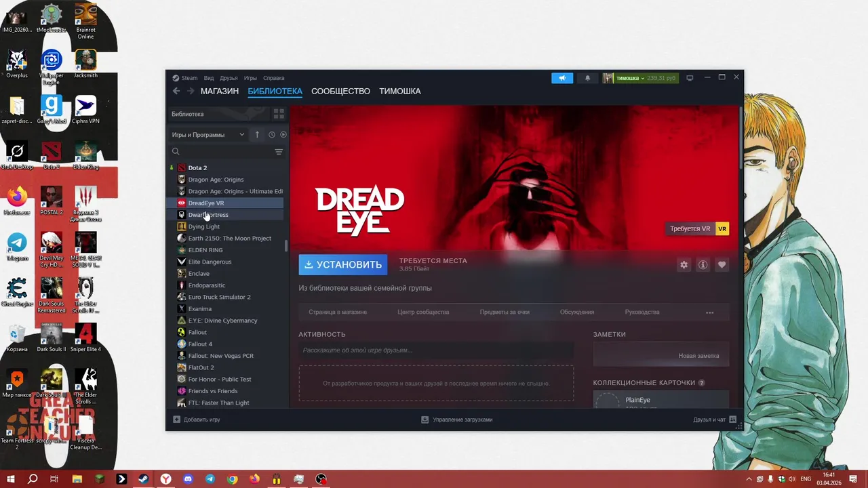Select Dragon Age: Origins entry
The width and height of the screenshot is (868, 488).
[x=226, y=180]
